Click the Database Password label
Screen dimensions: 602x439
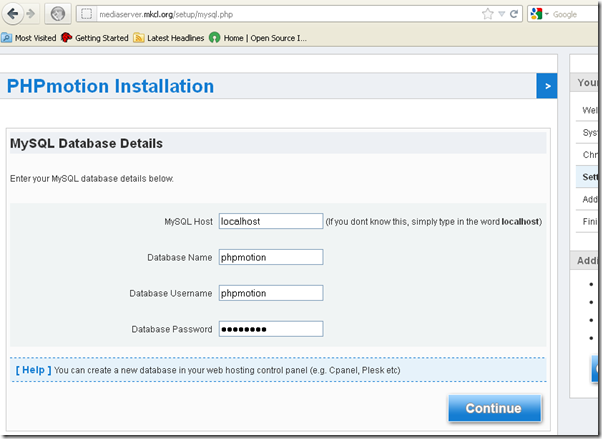[172, 329]
